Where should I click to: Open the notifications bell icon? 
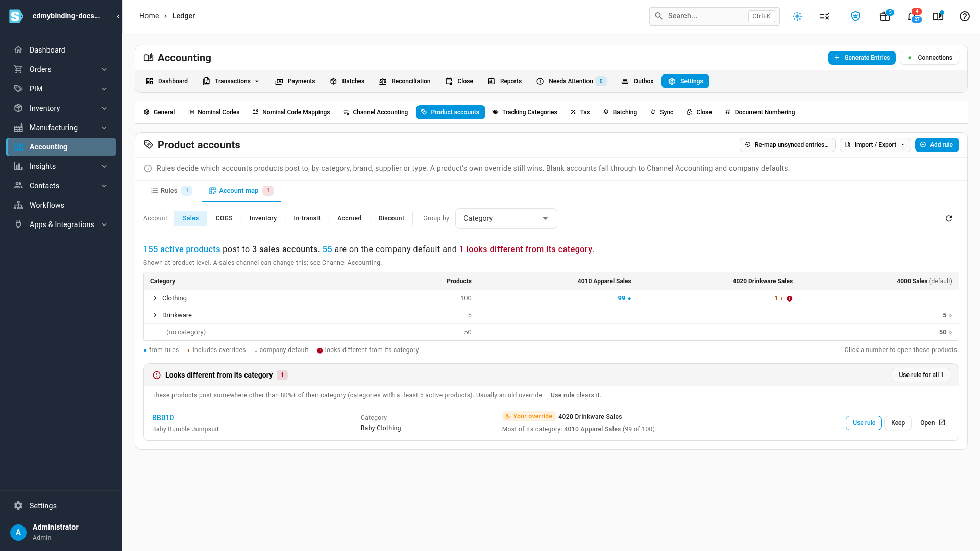pos(912,16)
